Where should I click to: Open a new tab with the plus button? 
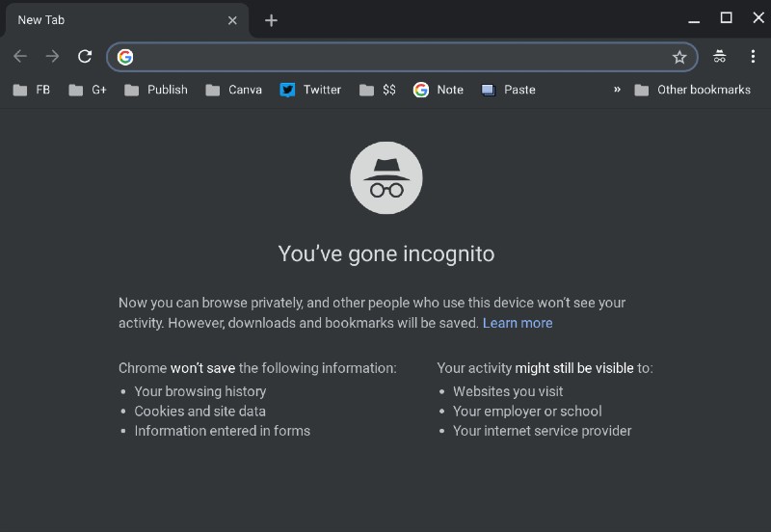pos(271,20)
